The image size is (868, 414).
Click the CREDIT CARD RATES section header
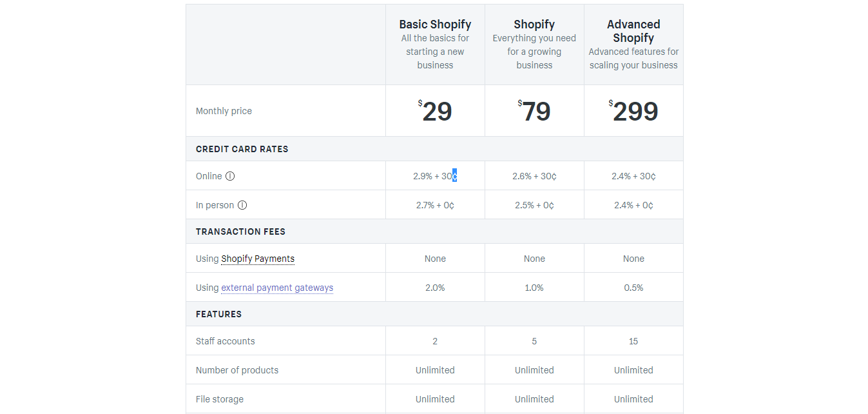pyautogui.click(x=242, y=148)
